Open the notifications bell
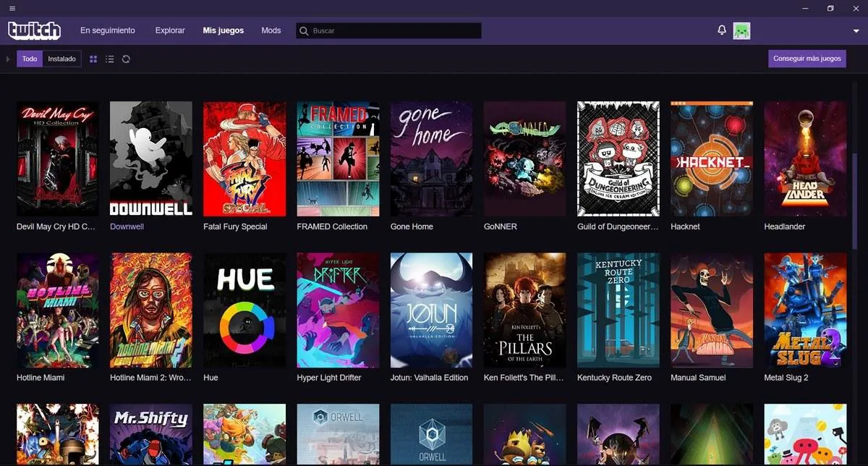 pos(721,30)
